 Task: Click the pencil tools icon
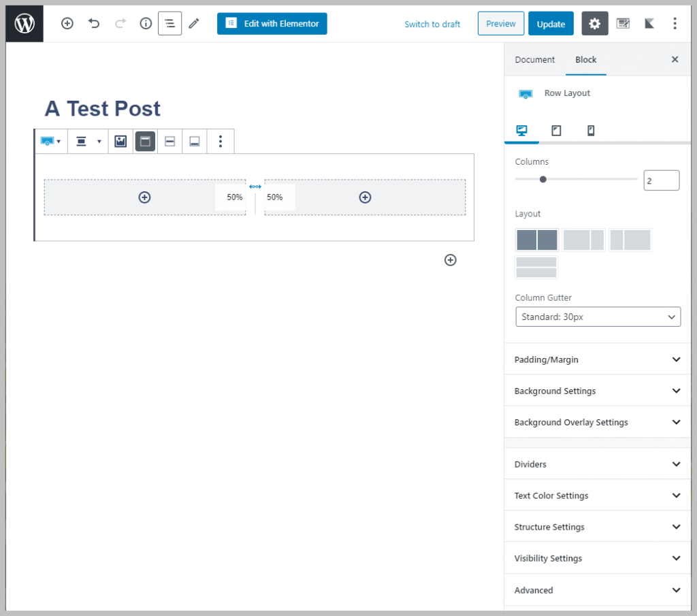(194, 24)
